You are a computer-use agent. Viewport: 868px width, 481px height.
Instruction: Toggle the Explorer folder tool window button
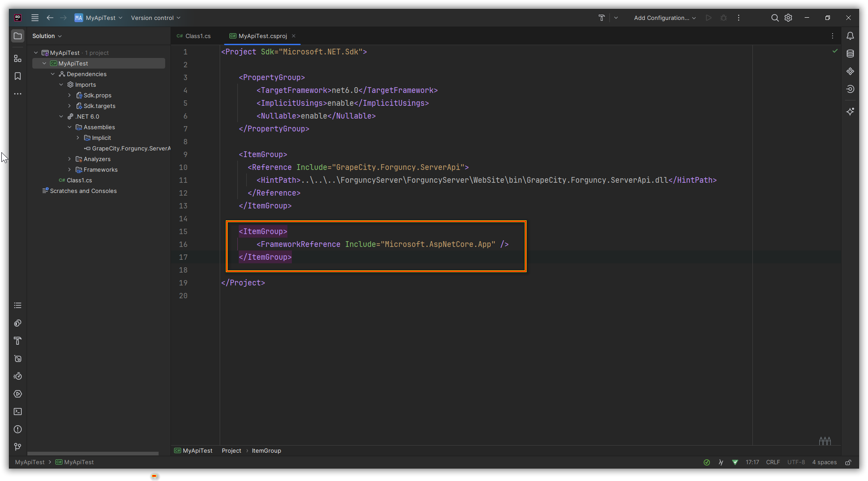tap(18, 36)
